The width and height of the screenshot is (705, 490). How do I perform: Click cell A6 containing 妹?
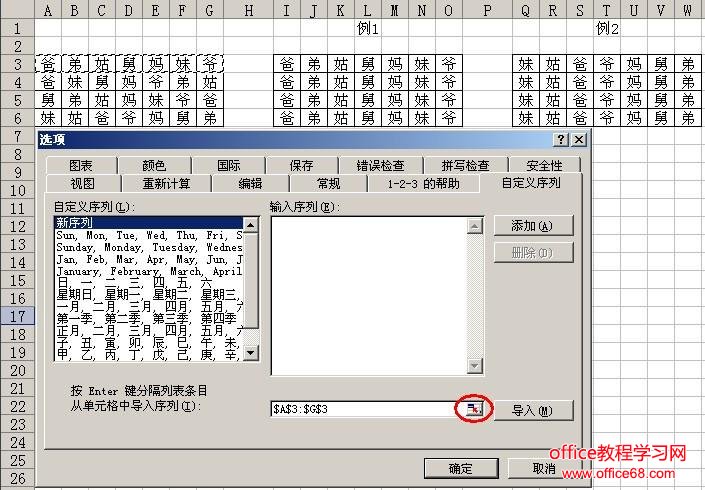[48, 118]
